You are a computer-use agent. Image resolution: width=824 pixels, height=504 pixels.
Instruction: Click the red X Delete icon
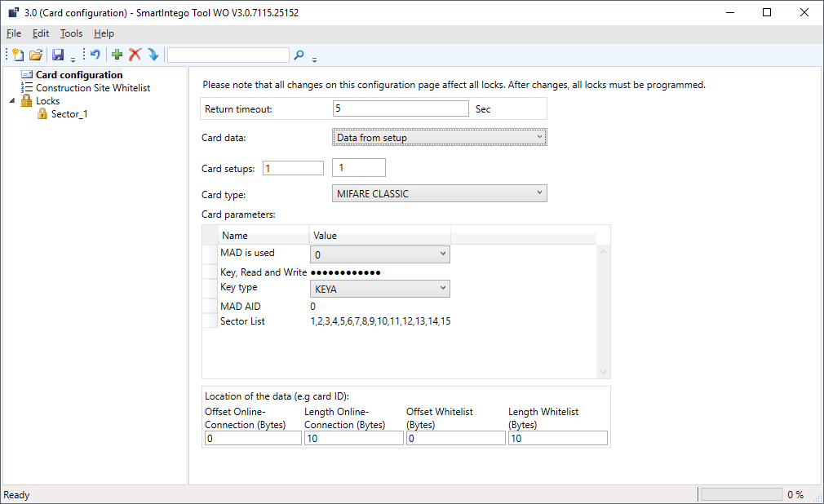pyautogui.click(x=135, y=55)
